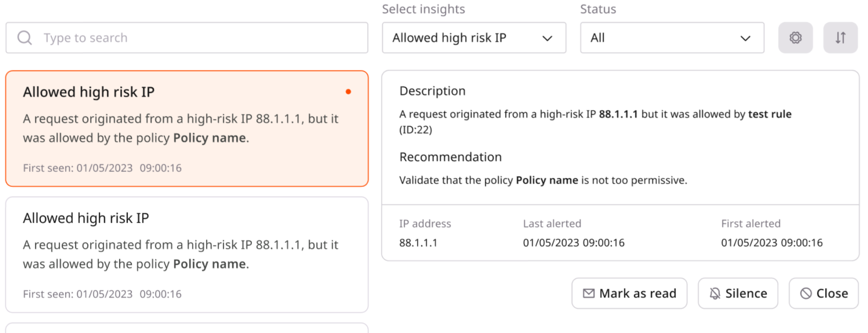
Task: Click 'First seen' date on second card
Action: tap(102, 294)
